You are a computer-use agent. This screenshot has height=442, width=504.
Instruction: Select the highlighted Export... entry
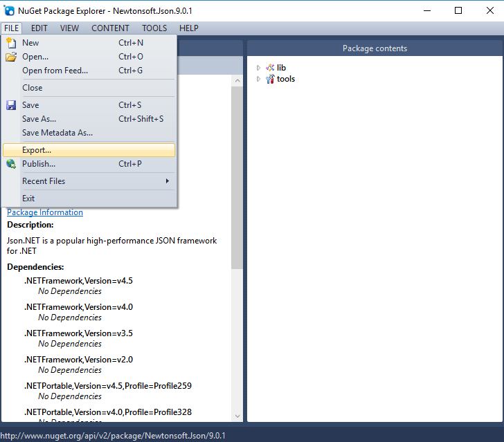click(89, 150)
